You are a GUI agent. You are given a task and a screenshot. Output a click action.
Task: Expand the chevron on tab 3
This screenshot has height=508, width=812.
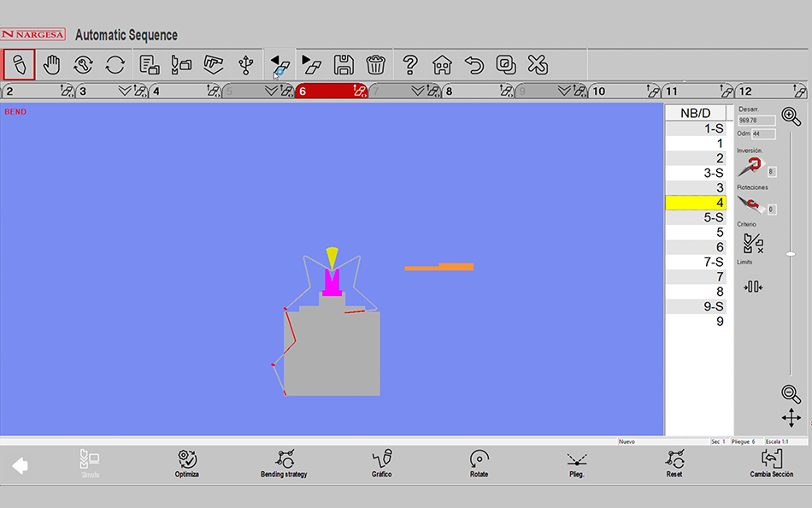coord(125,91)
